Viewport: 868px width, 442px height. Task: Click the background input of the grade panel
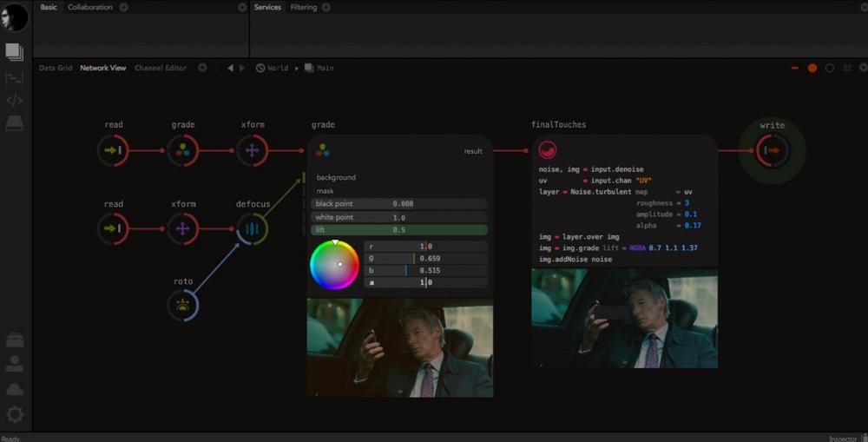point(336,177)
